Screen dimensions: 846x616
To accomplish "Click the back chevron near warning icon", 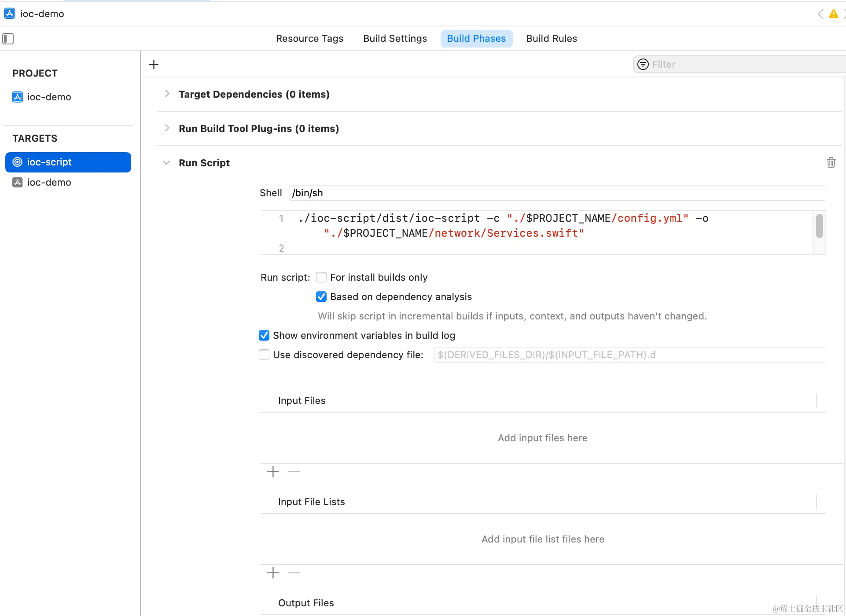I will pos(820,14).
